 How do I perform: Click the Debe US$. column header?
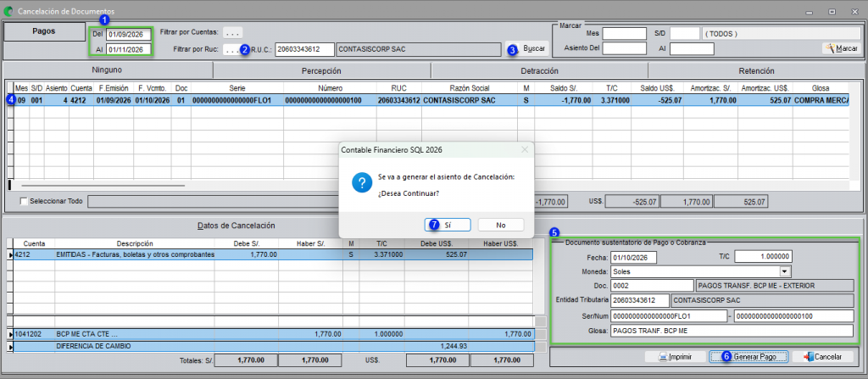click(x=437, y=243)
